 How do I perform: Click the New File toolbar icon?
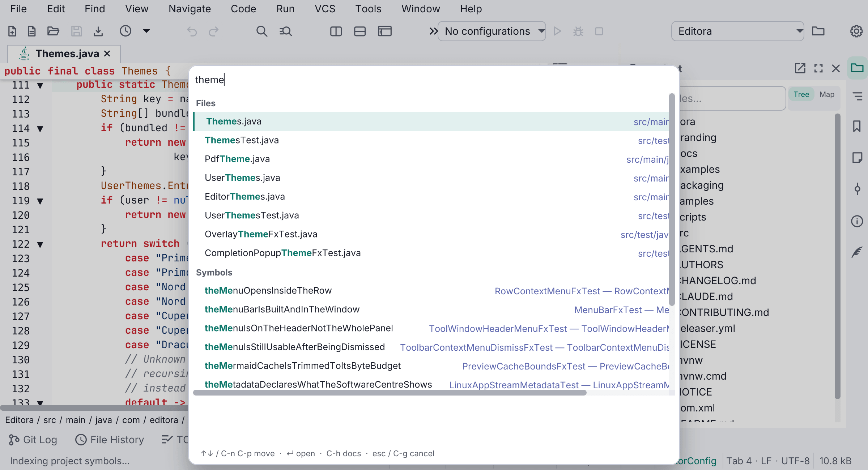(12, 31)
